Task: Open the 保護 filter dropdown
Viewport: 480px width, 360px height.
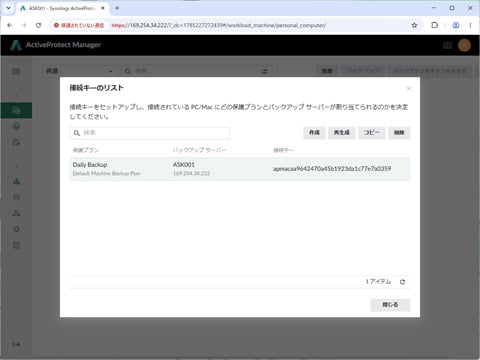Action: 79,71
